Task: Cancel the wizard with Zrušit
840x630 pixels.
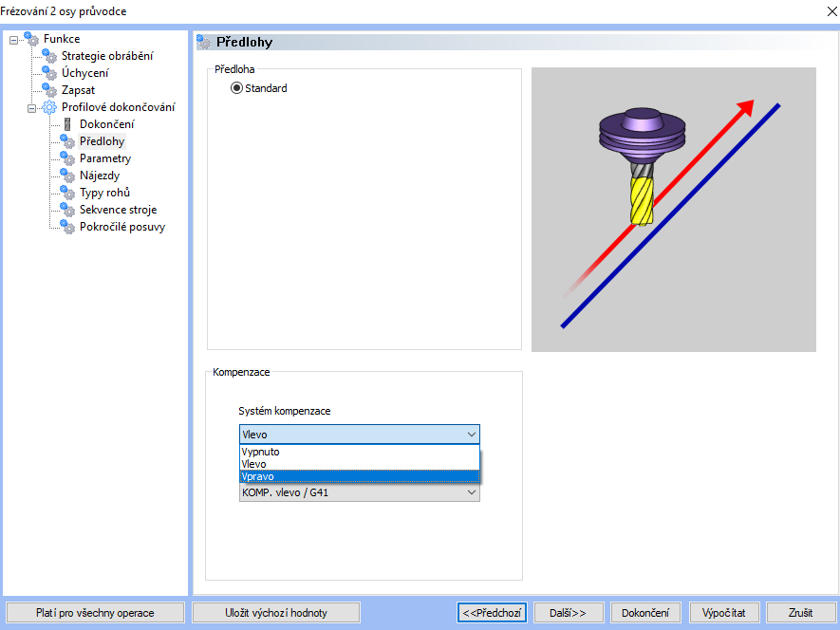Action: [801, 612]
